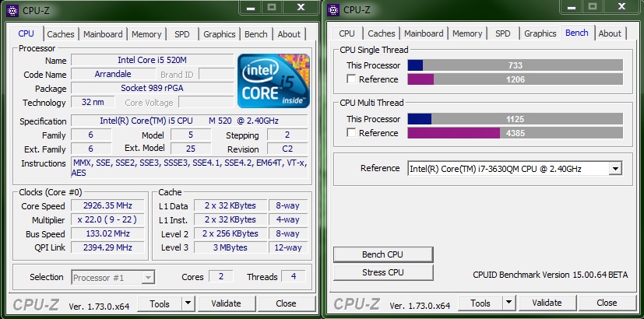
Task: Open Memory tab in Bench window
Action: pyautogui.click(x=467, y=33)
